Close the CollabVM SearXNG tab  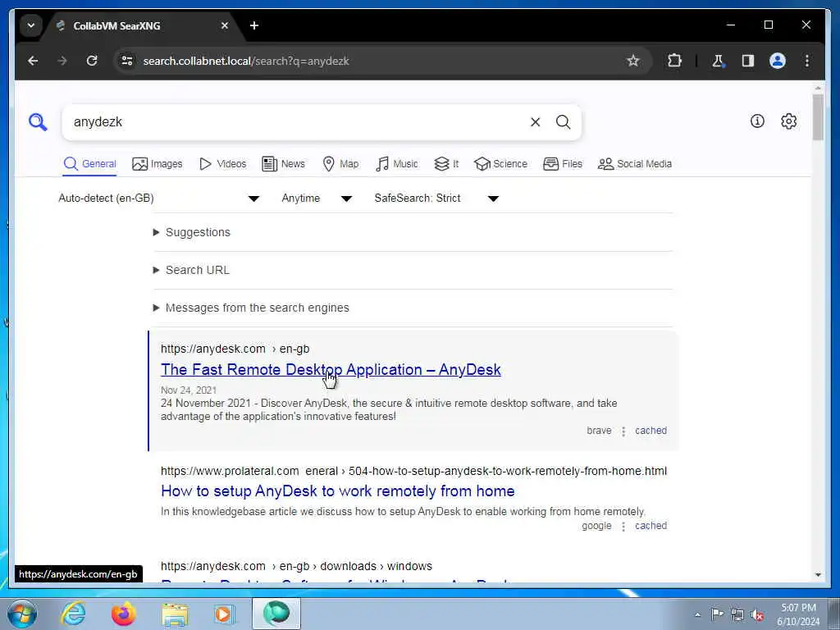pyautogui.click(x=225, y=25)
